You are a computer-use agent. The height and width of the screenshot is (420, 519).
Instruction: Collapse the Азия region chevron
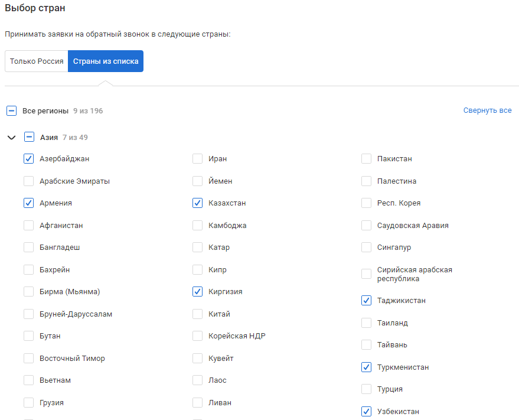click(x=12, y=137)
